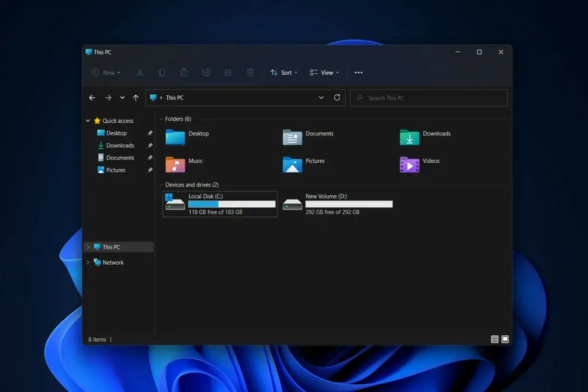
Task: Switch to large icons view in status bar
Action: [x=505, y=340]
